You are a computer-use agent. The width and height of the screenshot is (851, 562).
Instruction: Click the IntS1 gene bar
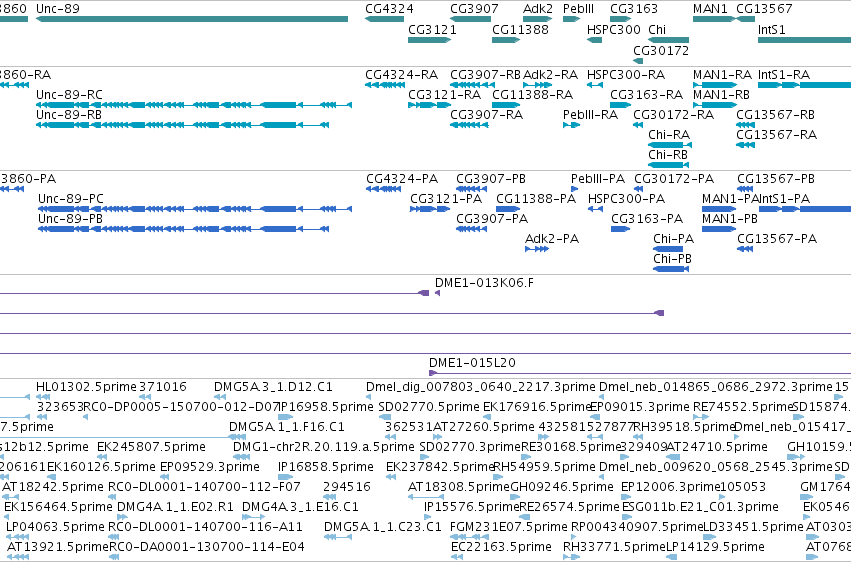pyautogui.click(x=804, y=40)
